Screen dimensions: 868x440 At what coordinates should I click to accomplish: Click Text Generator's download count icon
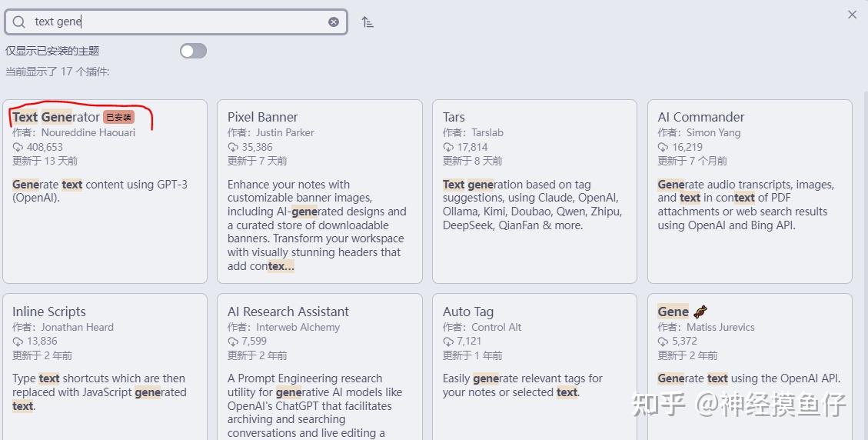(x=18, y=147)
